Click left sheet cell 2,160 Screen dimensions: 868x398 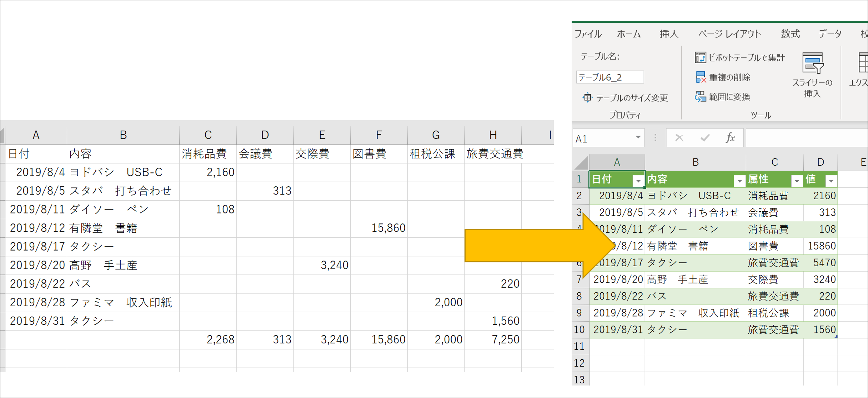[x=208, y=172]
